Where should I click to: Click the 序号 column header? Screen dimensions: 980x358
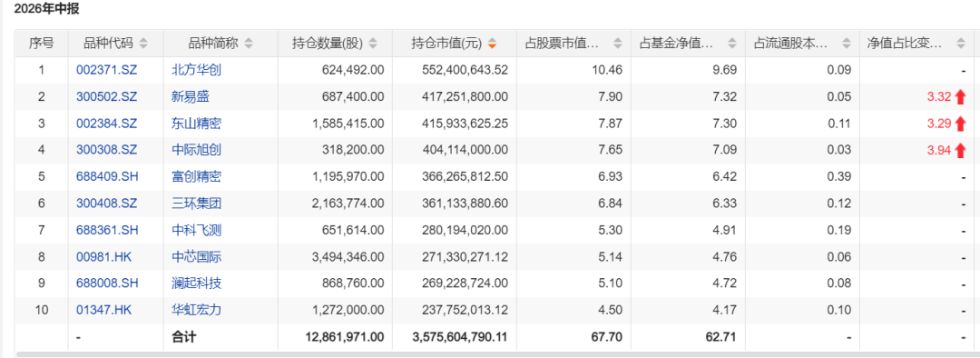[41, 44]
